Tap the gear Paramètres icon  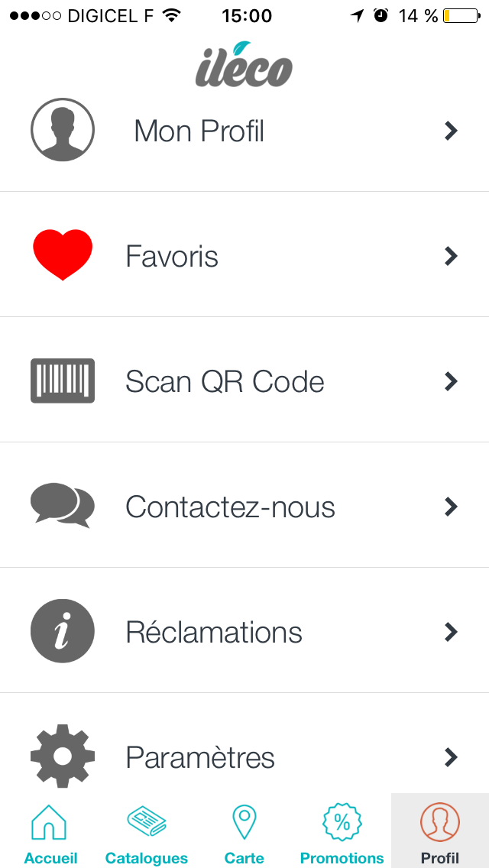[x=63, y=756]
